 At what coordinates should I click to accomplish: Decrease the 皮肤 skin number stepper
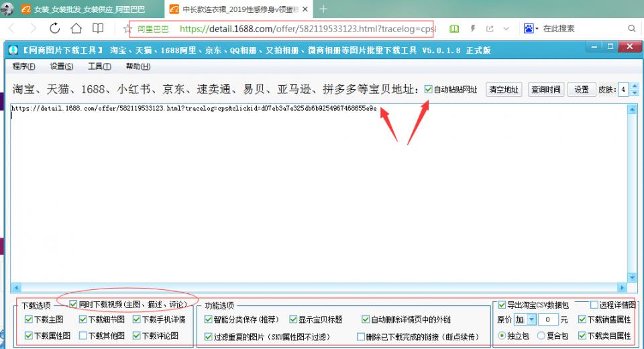pyautogui.click(x=635, y=93)
